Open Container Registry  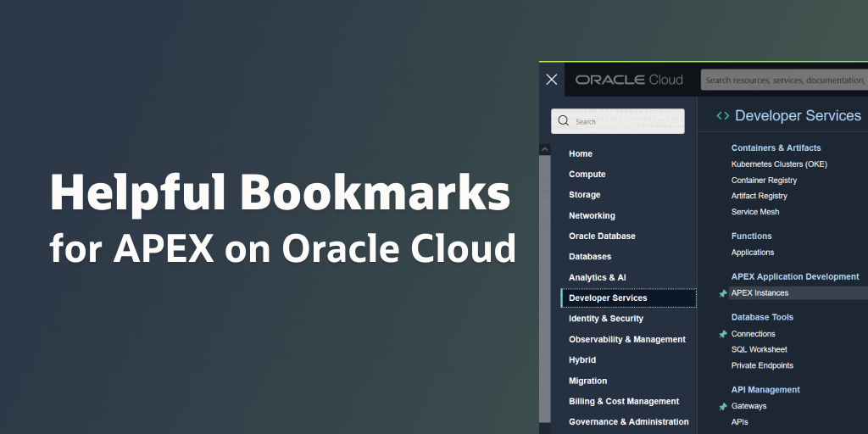tap(764, 180)
